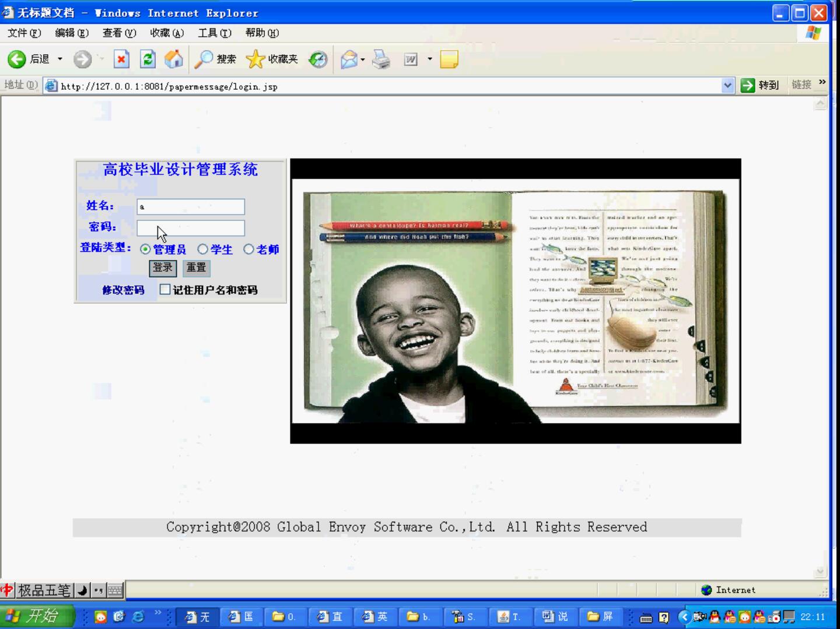Click the grey Forward arrow button
The width and height of the screenshot is (840, 629).
(82, 59)
